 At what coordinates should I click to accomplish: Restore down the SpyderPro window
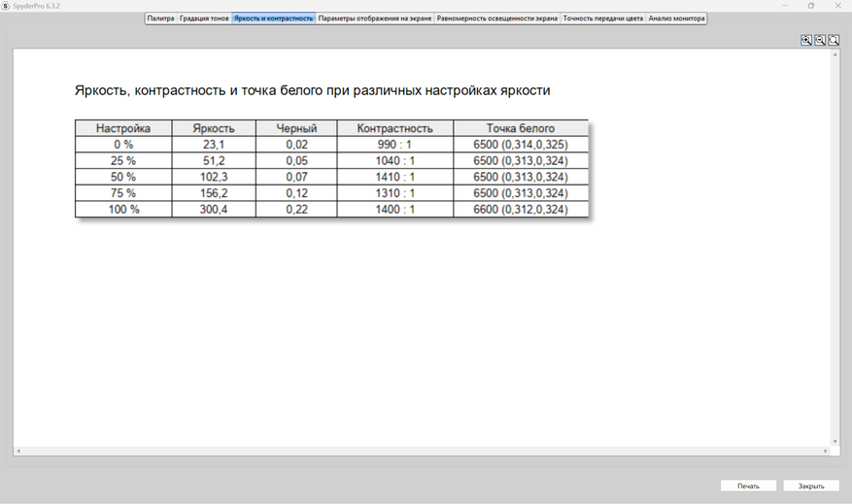(810, 6)
